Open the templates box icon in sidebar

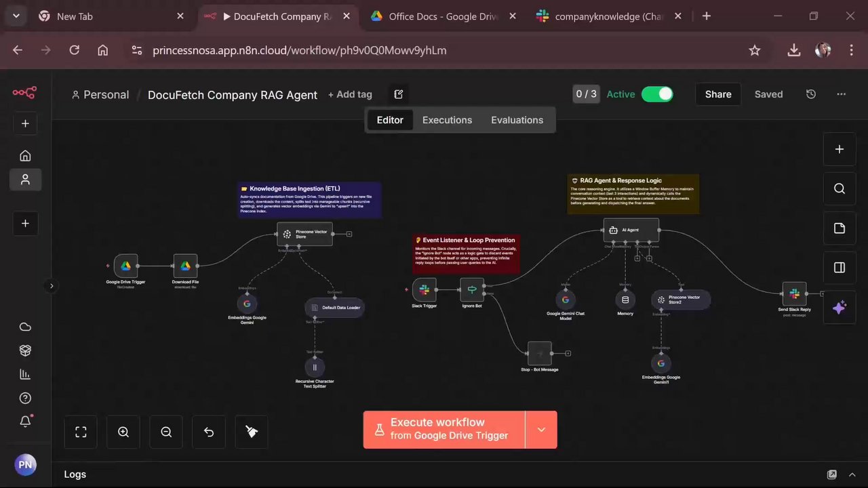pos(25,350)
